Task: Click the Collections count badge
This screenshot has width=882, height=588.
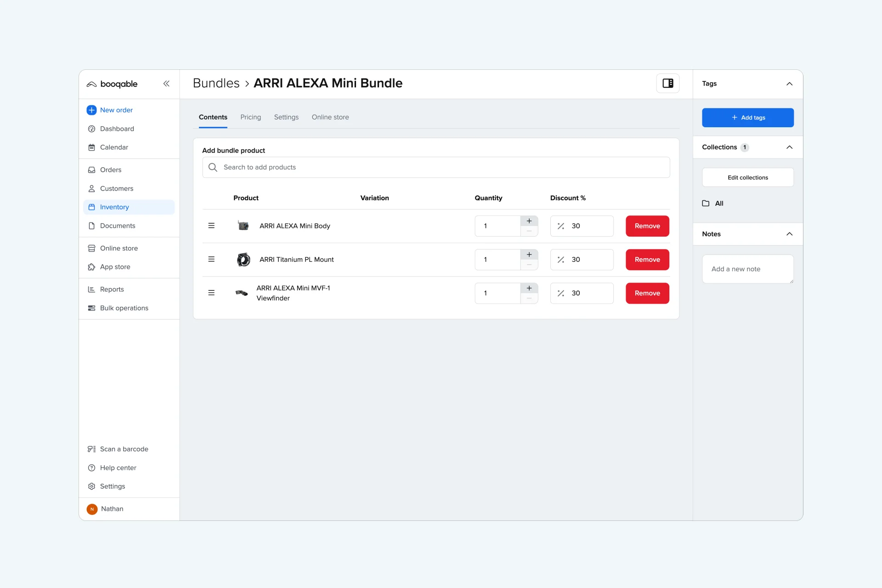Action: [x=744, y=147]
